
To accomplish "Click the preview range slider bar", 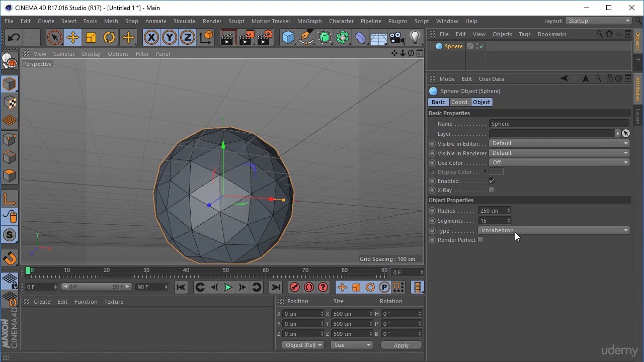I will point(96,287).
